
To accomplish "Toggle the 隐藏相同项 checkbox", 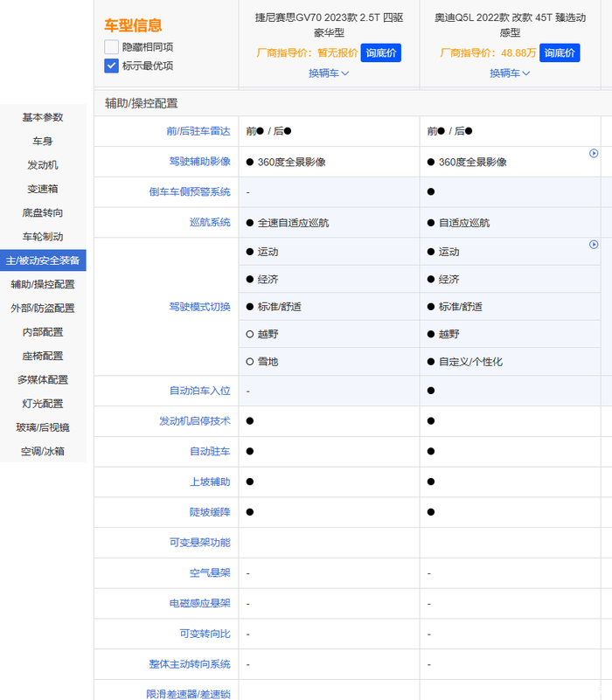I will pos(111,47).
